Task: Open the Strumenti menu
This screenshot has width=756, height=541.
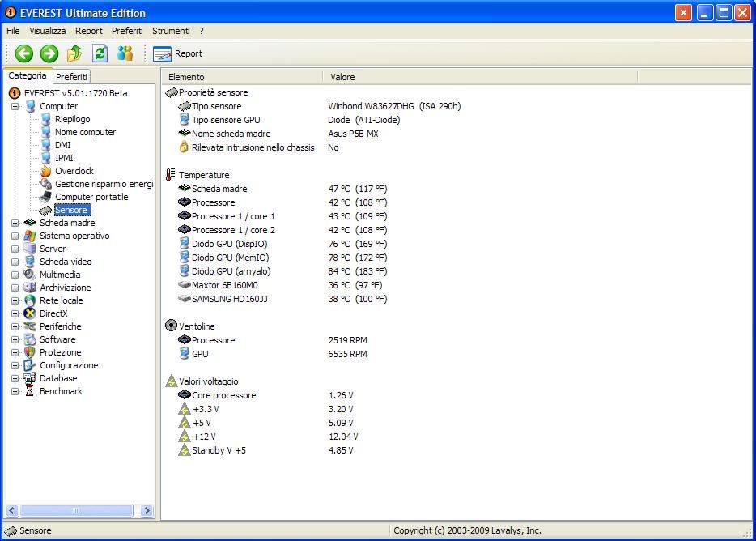Action: pos(171,31)
